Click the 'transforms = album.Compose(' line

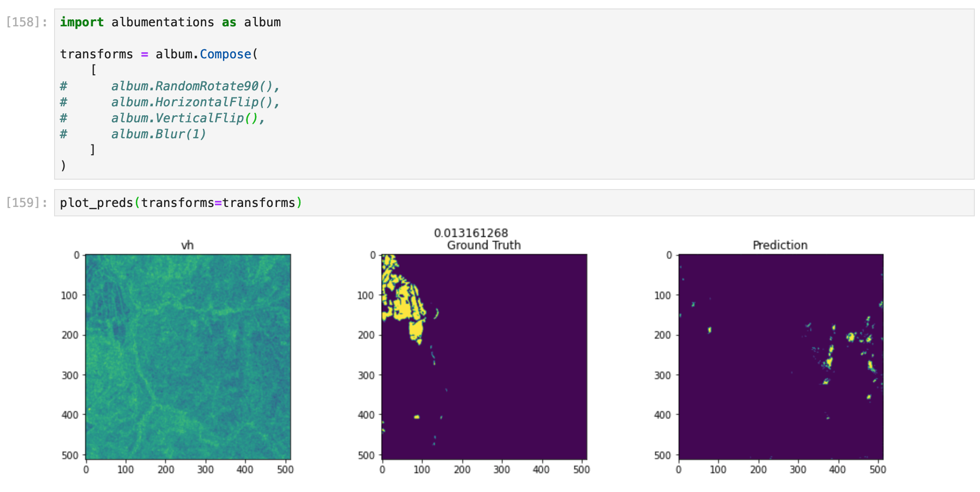[159, 54]
